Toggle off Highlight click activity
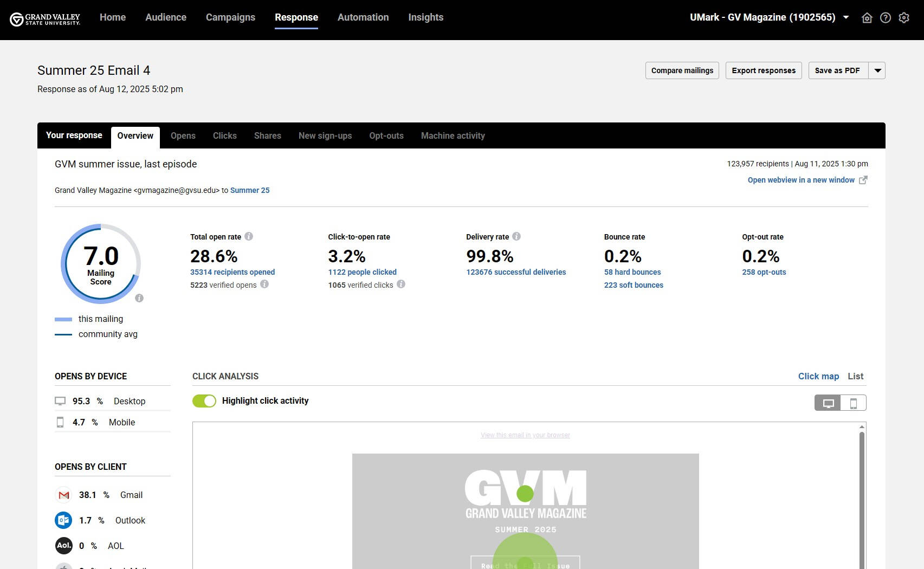This screenshot has width=924, height=569. pos(204,401)
